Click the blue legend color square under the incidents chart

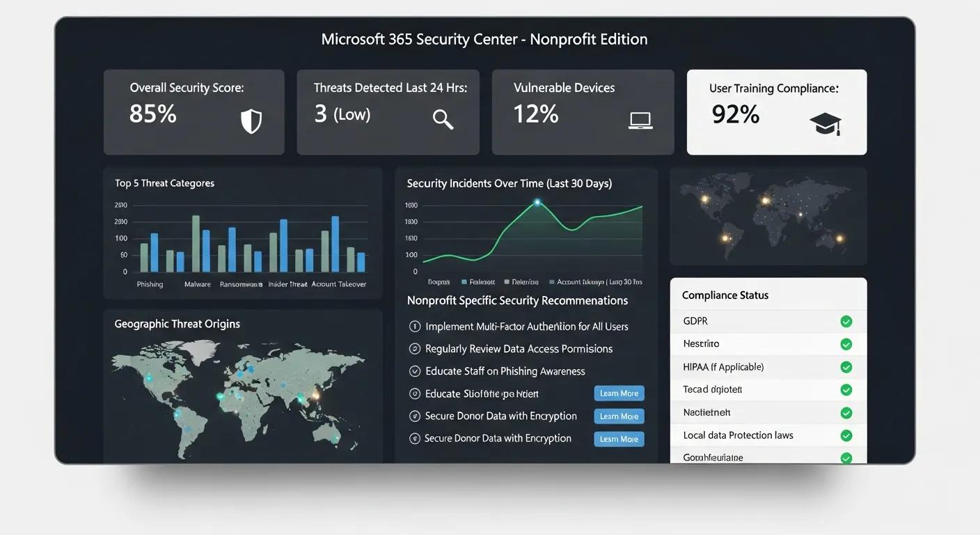pyautogui.click(x=464, y=281)
